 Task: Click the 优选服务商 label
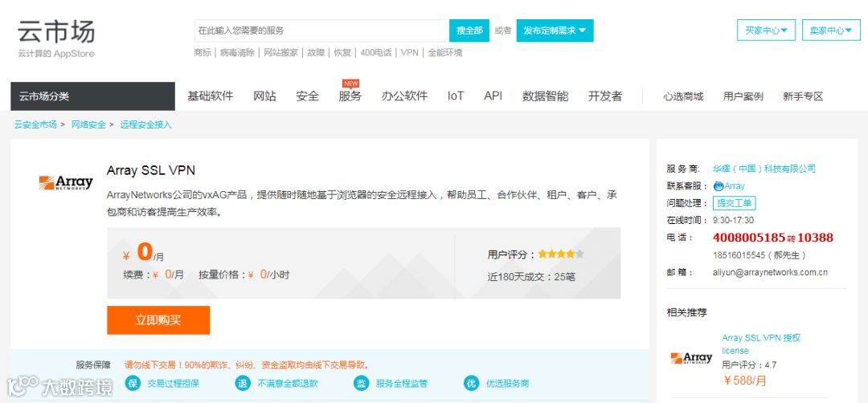click(x=508, y=383)
